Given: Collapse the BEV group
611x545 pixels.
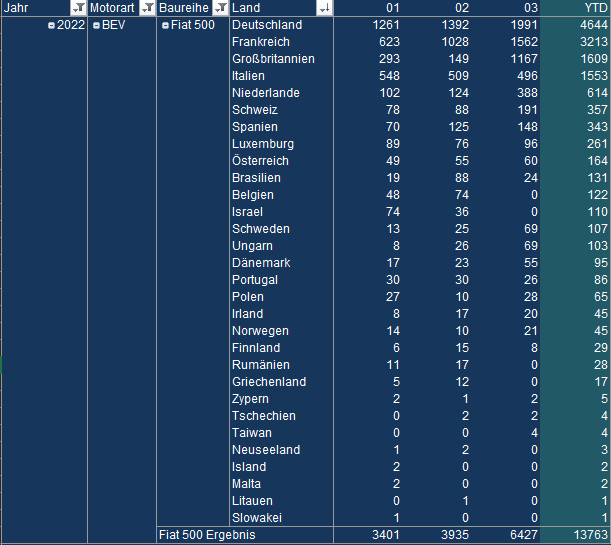Looking at the screenshot, I should click(96, 25).
